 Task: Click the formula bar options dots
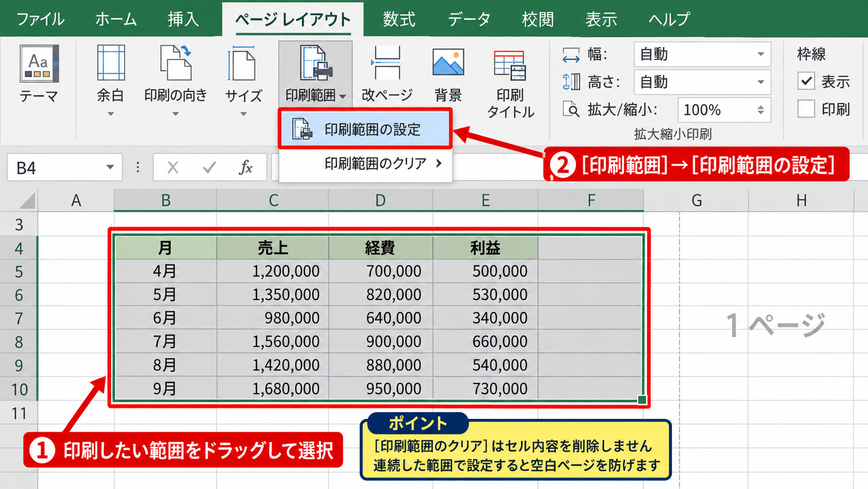tap(138, 167)
